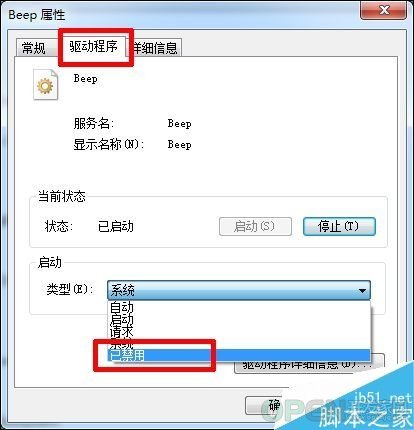Open the 详细信息 tab

pyautogui.click(x=155, y=48)
